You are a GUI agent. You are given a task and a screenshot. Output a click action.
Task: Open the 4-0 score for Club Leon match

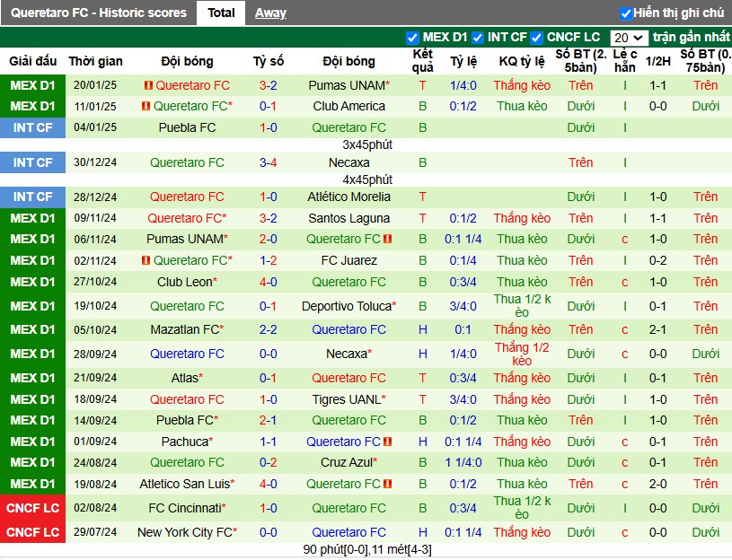point(269,282)
